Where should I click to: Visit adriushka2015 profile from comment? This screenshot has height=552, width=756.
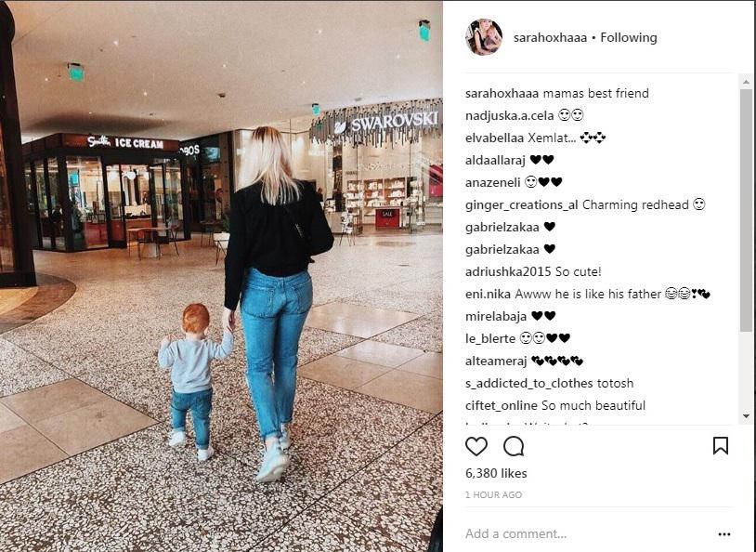[x=508, y=271]
